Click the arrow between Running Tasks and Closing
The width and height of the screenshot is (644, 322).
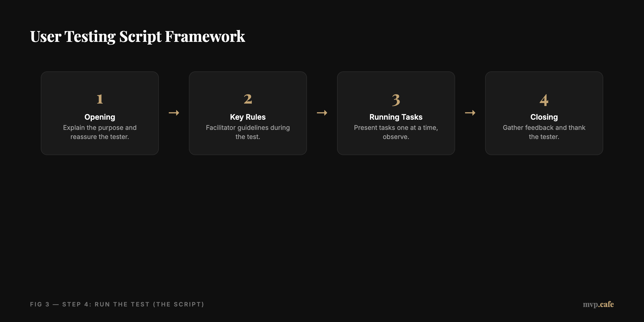coord(470,113)
